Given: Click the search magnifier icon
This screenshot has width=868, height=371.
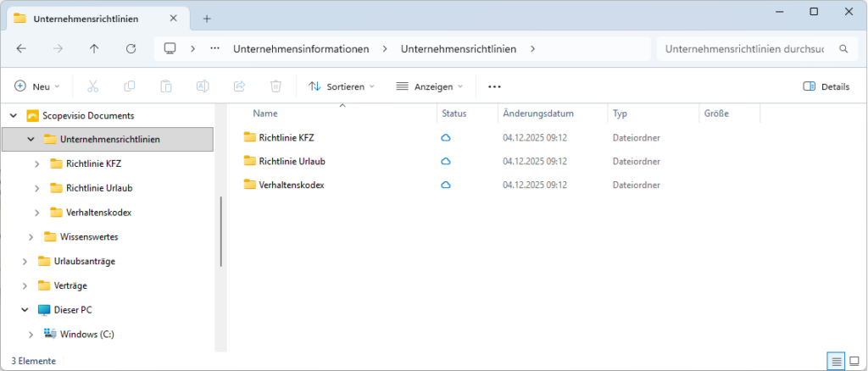Looking at the screenshot, I should pos(843,48).
